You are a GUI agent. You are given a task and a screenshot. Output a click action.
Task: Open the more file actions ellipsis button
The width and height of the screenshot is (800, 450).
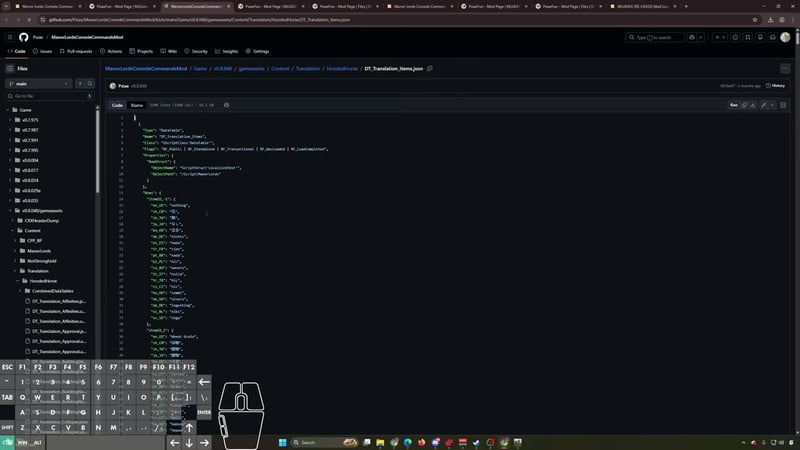click(785, 68)
